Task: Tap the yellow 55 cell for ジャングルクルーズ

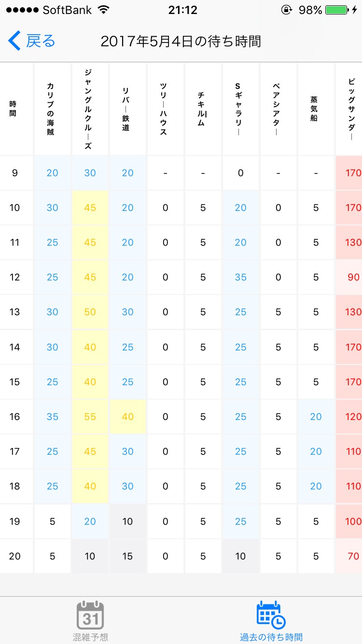Action: click(90, 417)
